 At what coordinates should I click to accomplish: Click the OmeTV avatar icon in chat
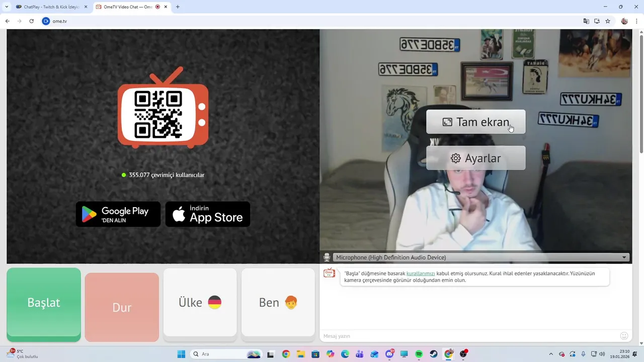329,274
